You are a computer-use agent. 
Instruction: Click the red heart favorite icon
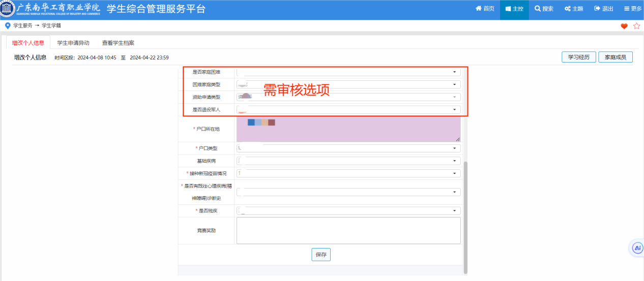pos(624,26)
